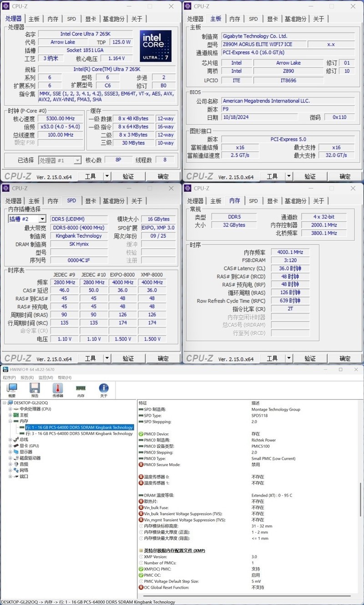This screenshot has width=364, height=605.
Task: Open HWiNFO About via the 关于 info icon
Action: pos(104,390)
